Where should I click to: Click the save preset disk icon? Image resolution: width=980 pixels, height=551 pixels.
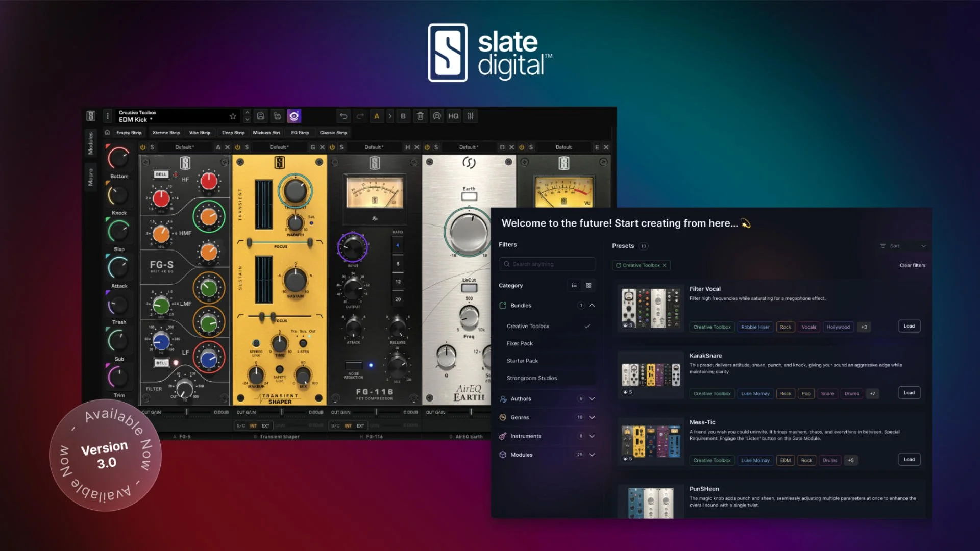(x=261, y=116)
